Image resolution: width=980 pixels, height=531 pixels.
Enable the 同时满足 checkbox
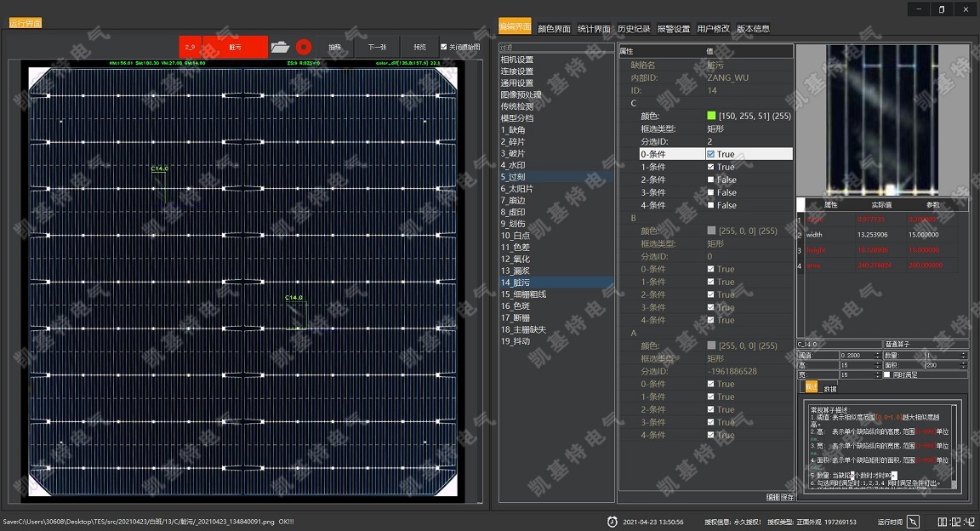[x=886, y=374]
